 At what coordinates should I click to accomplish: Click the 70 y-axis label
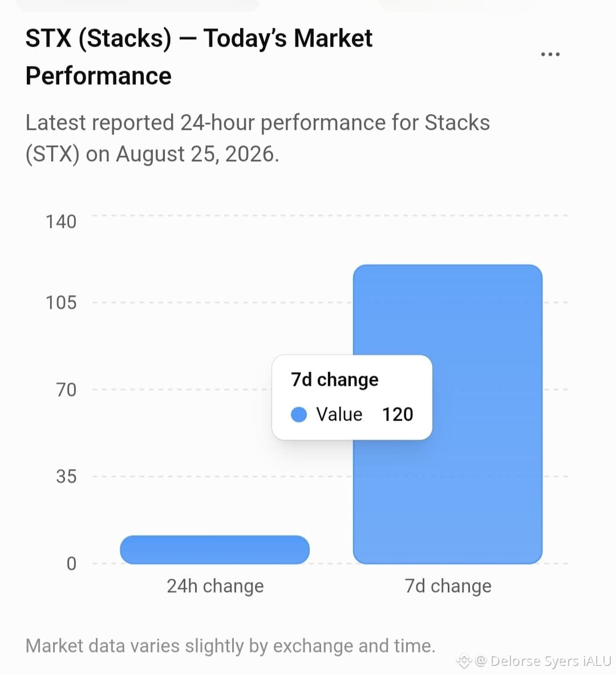[x=66, y=389]
